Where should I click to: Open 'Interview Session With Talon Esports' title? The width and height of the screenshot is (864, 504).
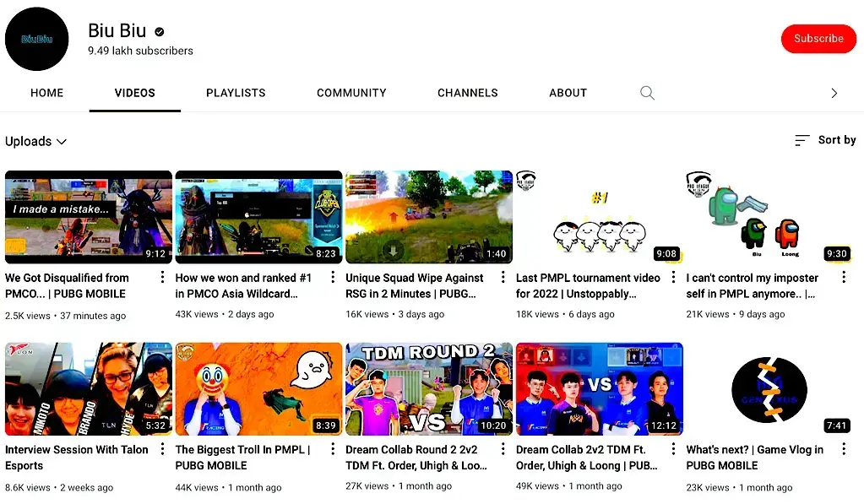click(x=77, y=458)
